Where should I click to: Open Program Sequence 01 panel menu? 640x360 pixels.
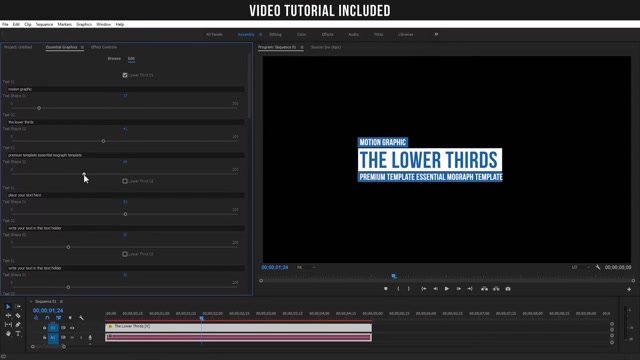[302, 47]
